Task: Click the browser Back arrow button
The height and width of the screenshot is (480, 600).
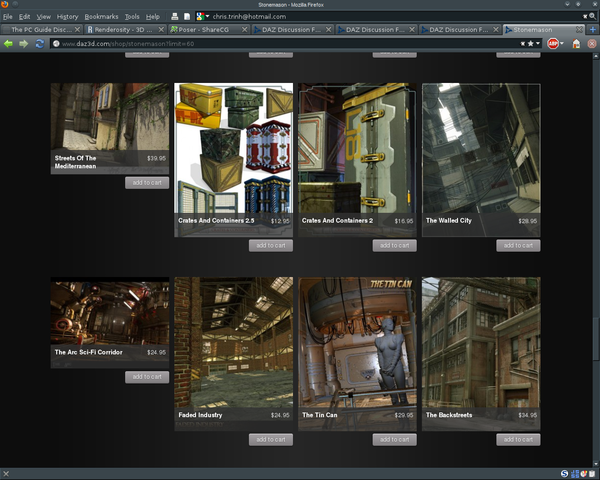Action: (x=9, y=44)
